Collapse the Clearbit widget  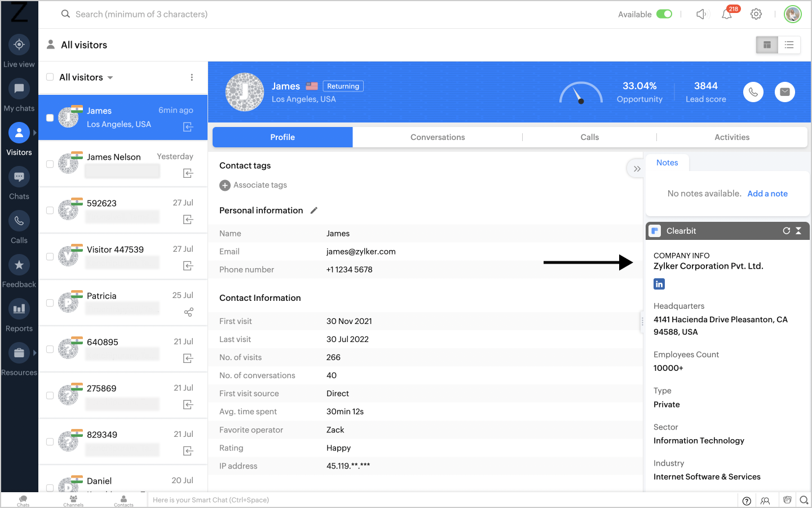coord(798,231)
